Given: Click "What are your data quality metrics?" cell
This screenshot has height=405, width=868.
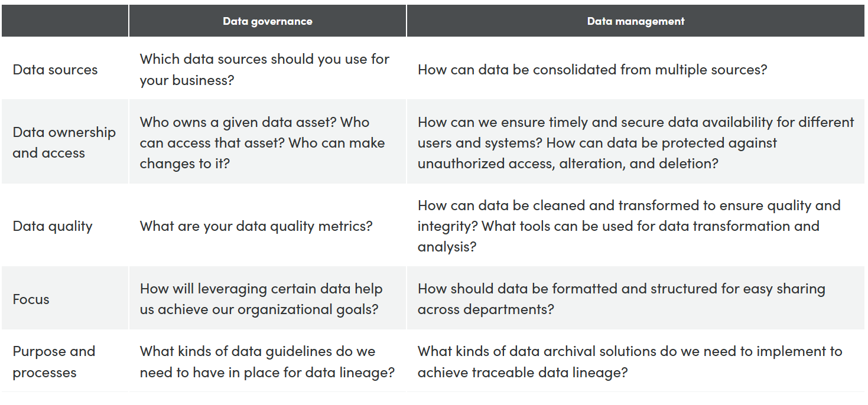Looking at the screenshot, I should (x=256, y=226).
